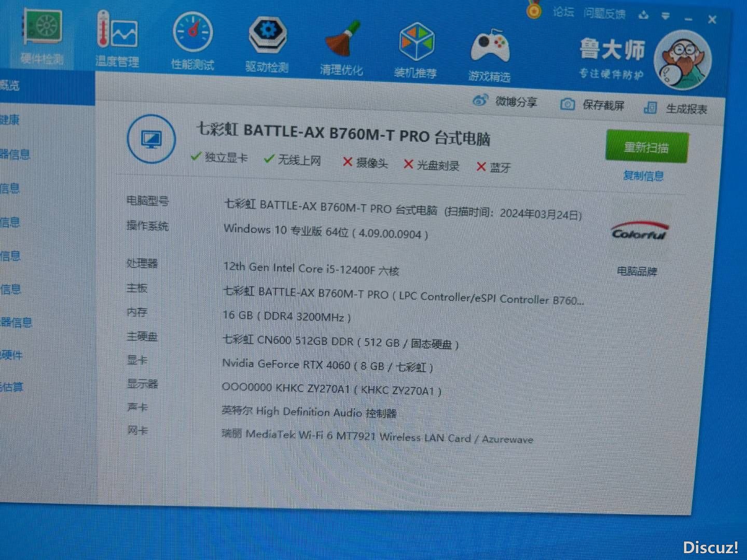This screenshot has height=560, width=747.
Task: Open the 温度管理 temperature management module
Action: (117, 39)
